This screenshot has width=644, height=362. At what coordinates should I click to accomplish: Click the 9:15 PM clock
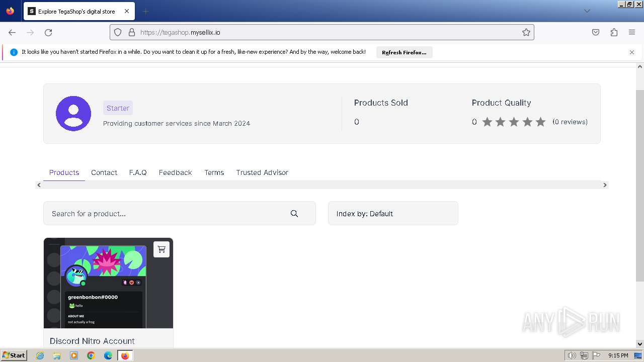[x=618, y=355]
